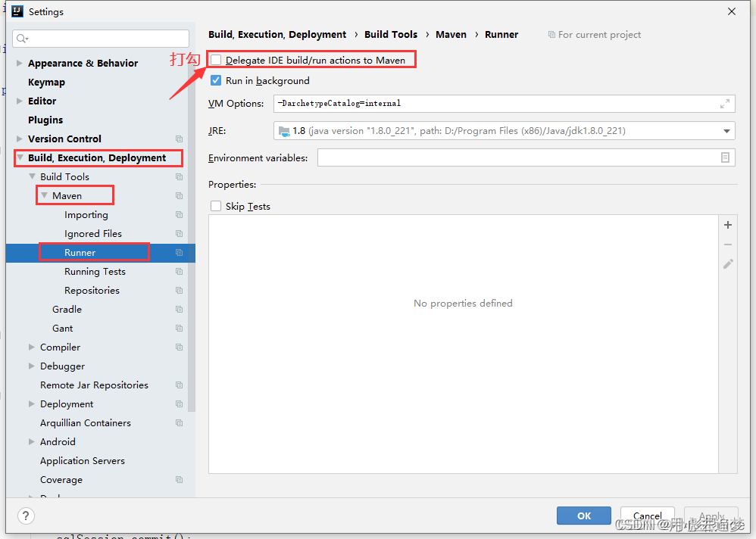Click Build, Execution, Deployment breadcrumb
The height and width of the screenshot is (539, 756).
click(x=277, y=34)
